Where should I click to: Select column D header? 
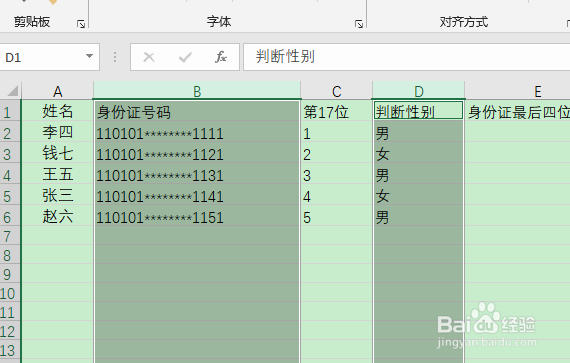419,91
